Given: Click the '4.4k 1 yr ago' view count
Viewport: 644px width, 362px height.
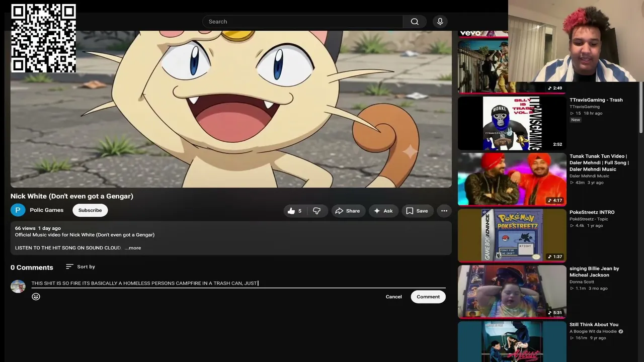Looking at the screenshot, I should [586, 226].
